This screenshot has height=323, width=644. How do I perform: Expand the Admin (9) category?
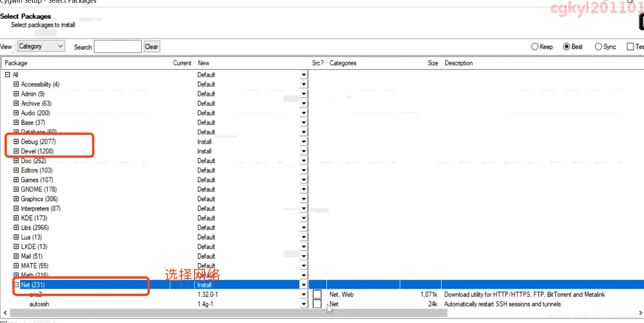pyautogui.click(x=16, y=94)
